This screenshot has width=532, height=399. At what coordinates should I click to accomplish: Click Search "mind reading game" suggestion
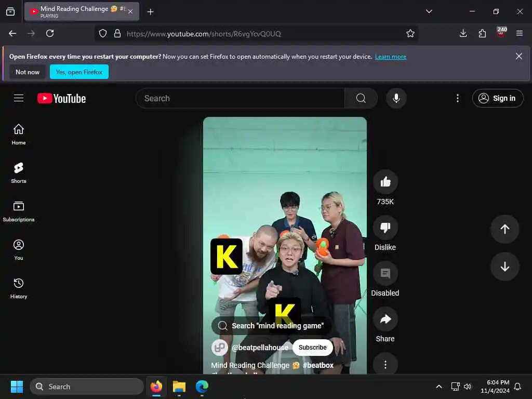pos(271,326)
